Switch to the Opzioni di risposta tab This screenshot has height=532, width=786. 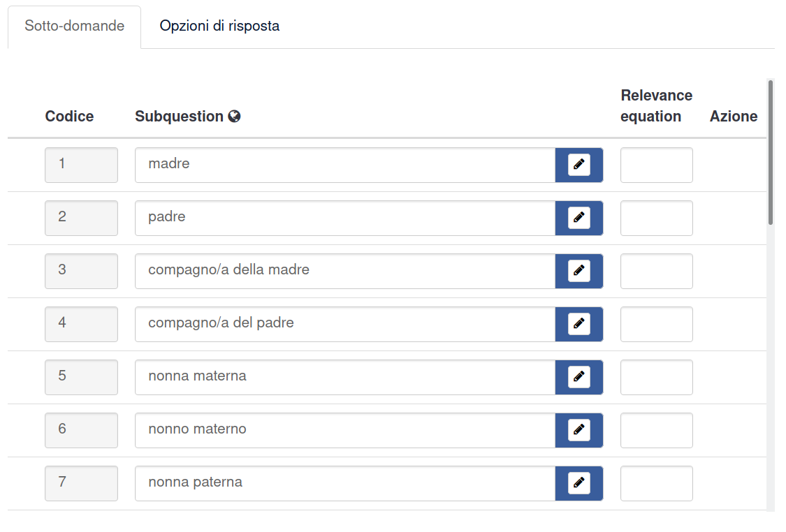(x=219, y=27)
